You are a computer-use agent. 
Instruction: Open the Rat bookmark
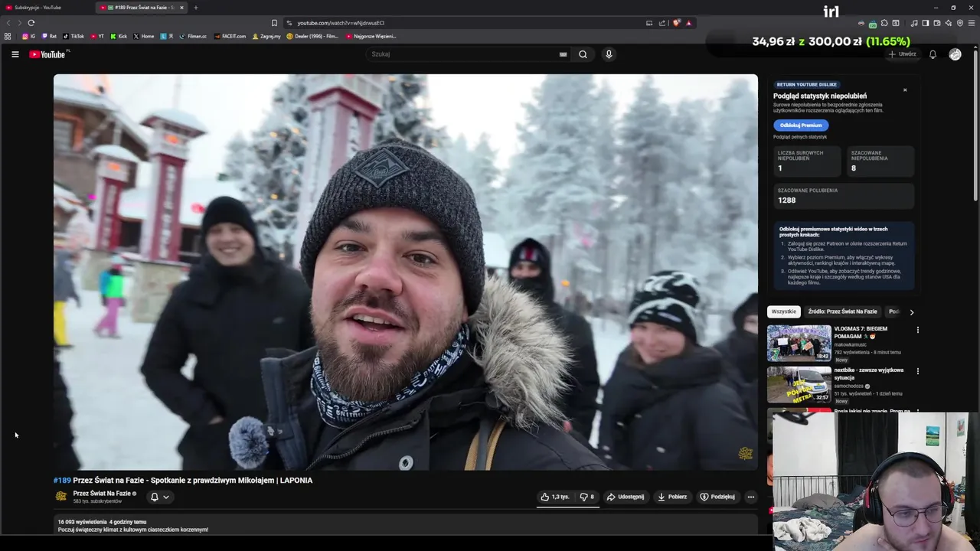50,36
